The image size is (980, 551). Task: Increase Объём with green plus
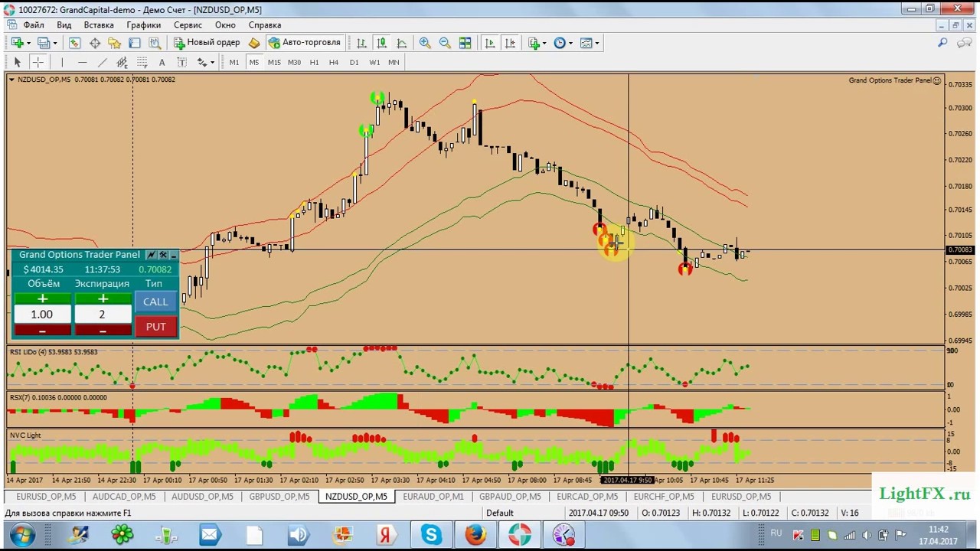click(x=42, y=298)
